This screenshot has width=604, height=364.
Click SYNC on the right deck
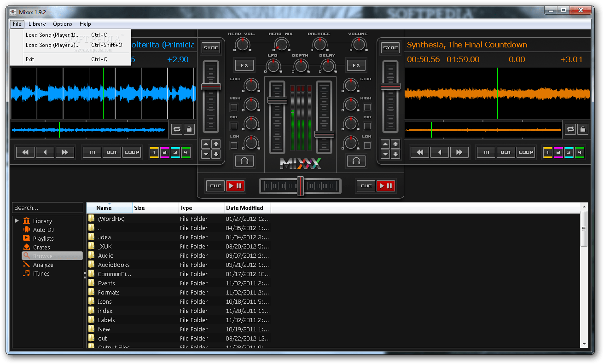(390, 47)
